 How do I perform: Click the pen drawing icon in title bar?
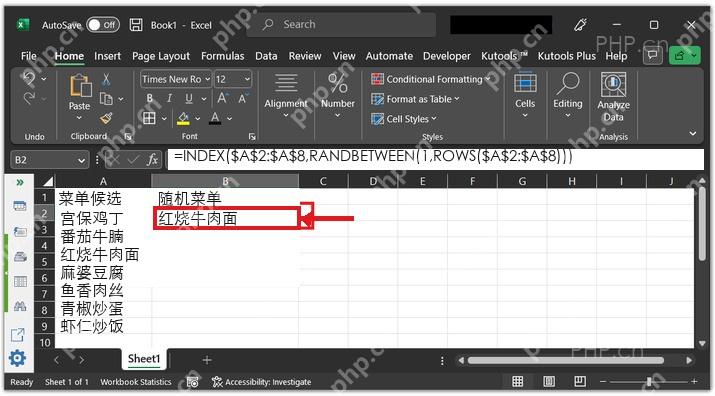pos(580,25)
